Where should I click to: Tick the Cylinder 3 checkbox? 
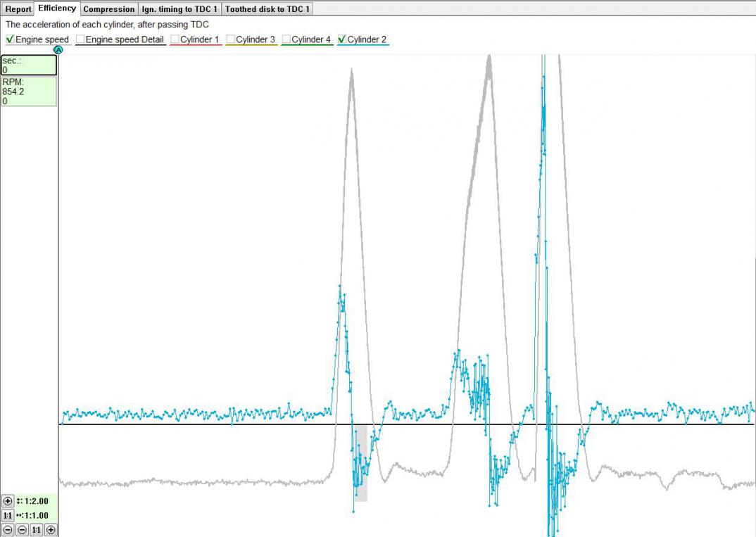pos(230,39)
